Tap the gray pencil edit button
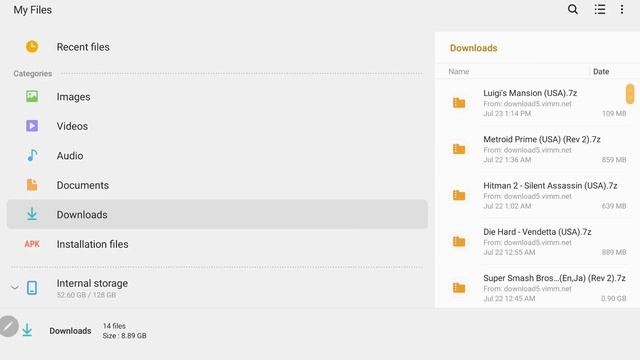Image resolution: width=640 pixels, height=360 pixels. [x=8, y=327]
